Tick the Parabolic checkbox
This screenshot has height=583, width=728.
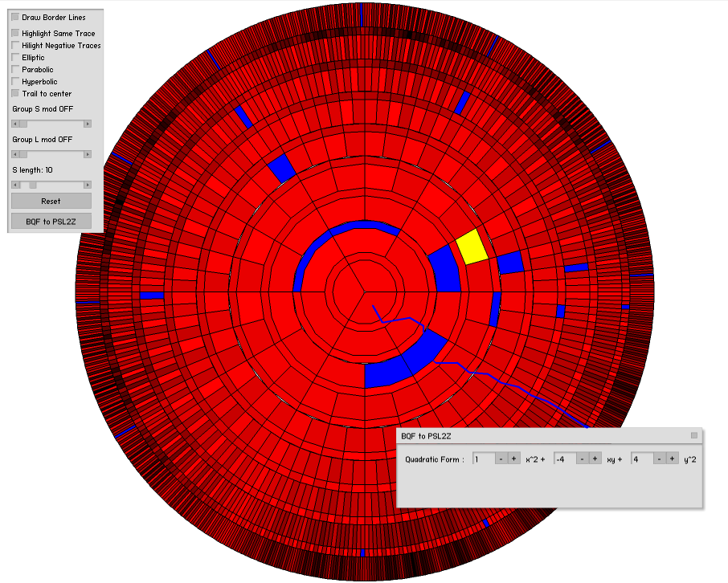pyautogui.click(x=15, y=70)
